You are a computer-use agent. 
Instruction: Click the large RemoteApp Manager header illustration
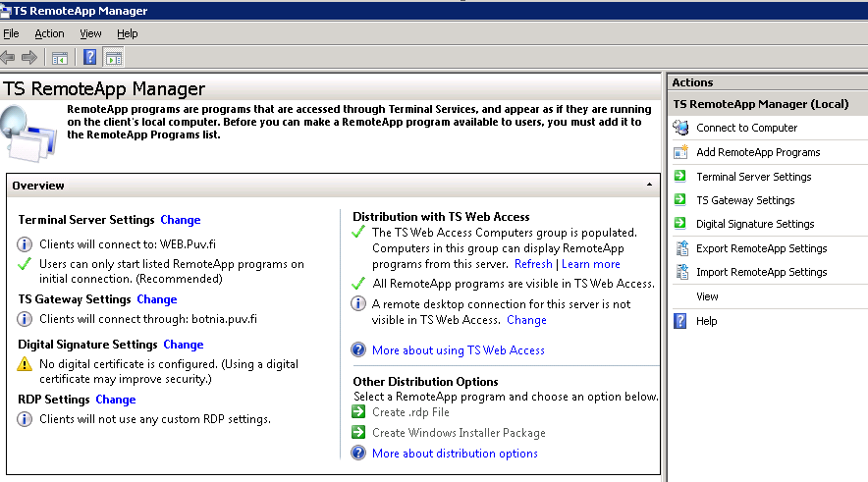[x=28, y=134]
